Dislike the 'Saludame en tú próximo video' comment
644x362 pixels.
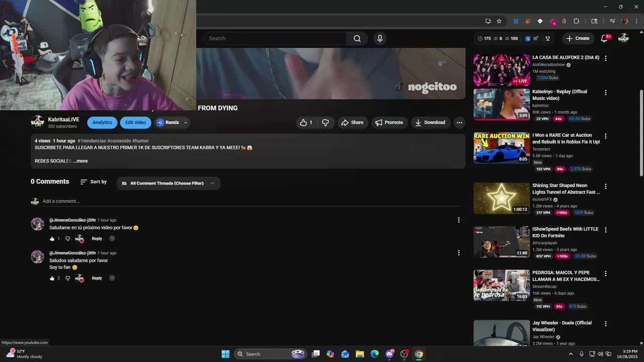coord(68,239)
